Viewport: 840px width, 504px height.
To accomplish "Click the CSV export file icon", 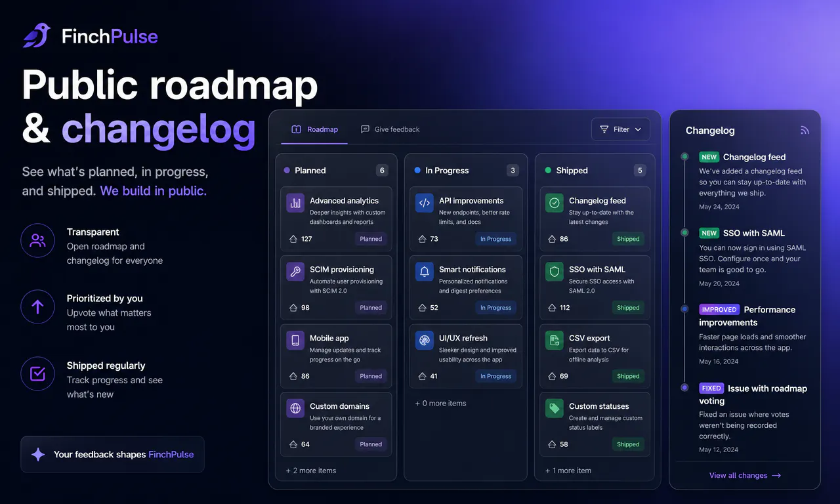I will coord(555,340).
